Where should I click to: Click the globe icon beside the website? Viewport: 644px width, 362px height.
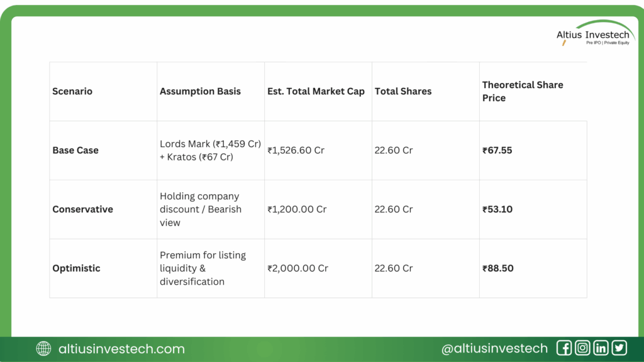[43, 349]
